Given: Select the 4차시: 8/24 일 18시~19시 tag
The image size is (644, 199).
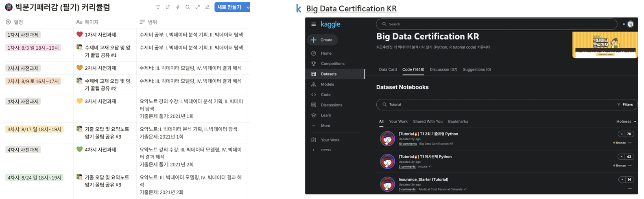Looking at the screenshot, I should click(x=35, y=177).
